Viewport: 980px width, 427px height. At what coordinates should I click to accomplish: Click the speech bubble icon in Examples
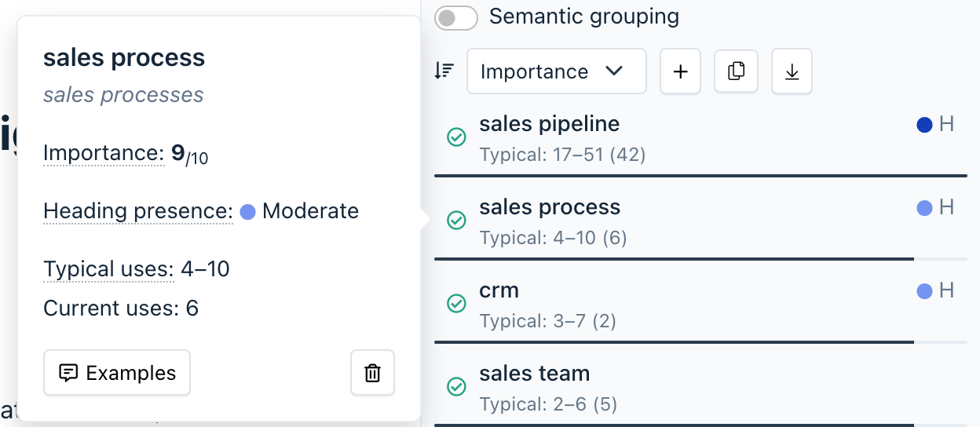click(69, 373)
